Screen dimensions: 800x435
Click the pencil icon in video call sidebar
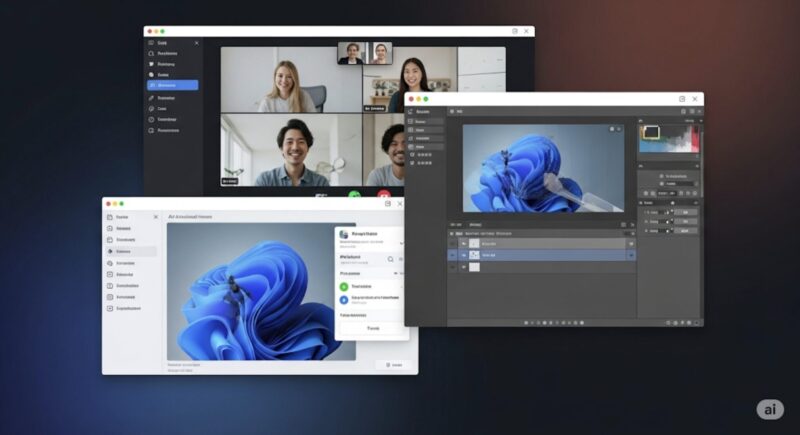pos(151,98)
